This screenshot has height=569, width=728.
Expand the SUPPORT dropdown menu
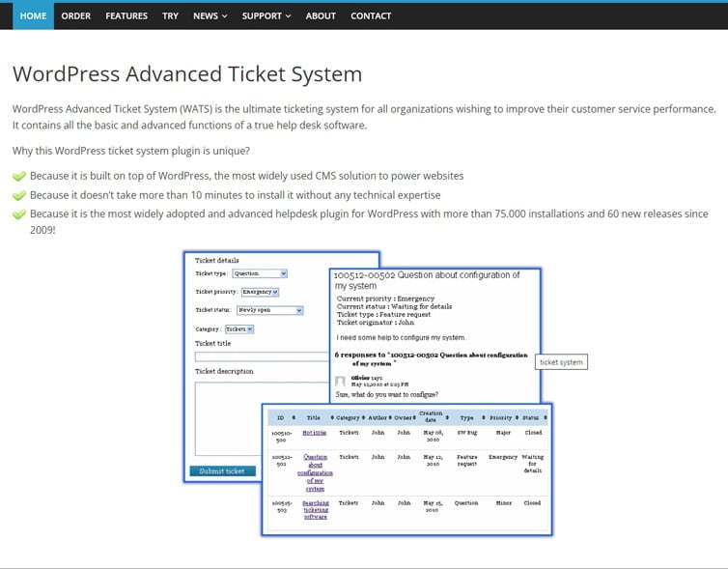(x=266, y=15)
